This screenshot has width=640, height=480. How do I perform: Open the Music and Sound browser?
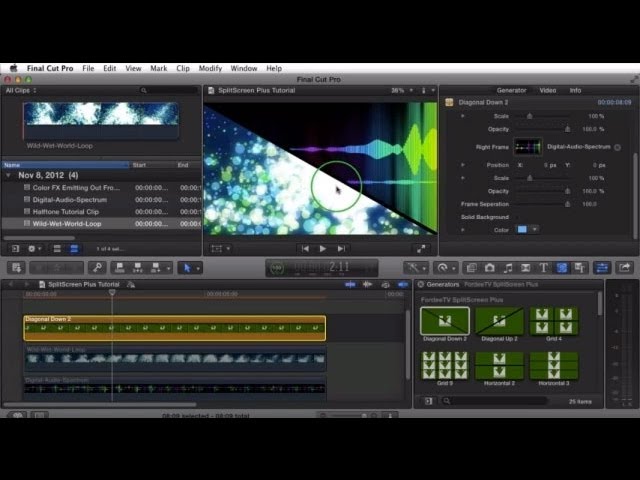[508, 268]
